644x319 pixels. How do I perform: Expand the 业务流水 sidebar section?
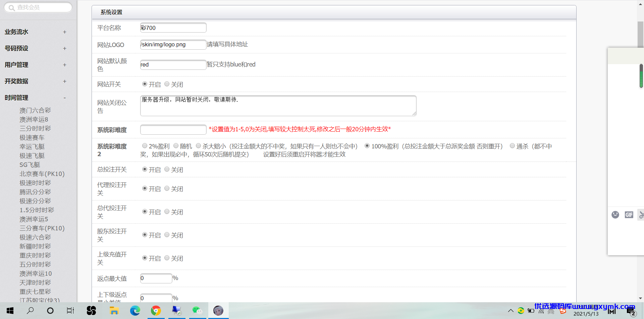(36, 32)
